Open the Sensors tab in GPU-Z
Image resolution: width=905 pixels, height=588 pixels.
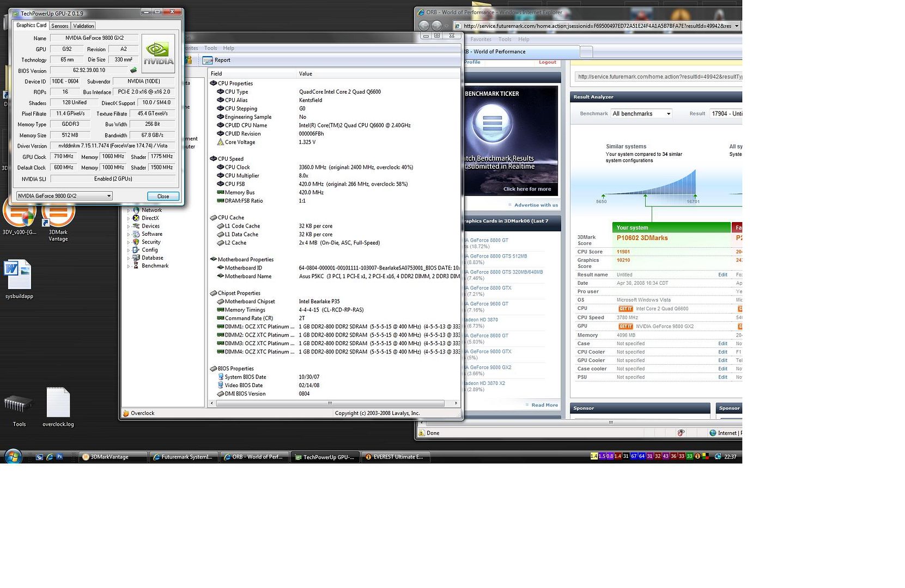(x=60, y=26)
